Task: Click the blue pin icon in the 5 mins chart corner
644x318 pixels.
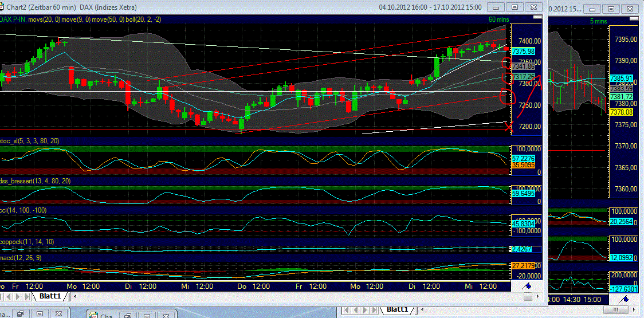Action: pos(625,299)
